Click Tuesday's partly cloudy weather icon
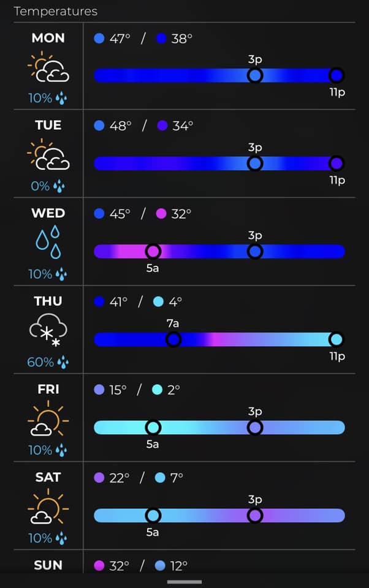 pos(48,156)
